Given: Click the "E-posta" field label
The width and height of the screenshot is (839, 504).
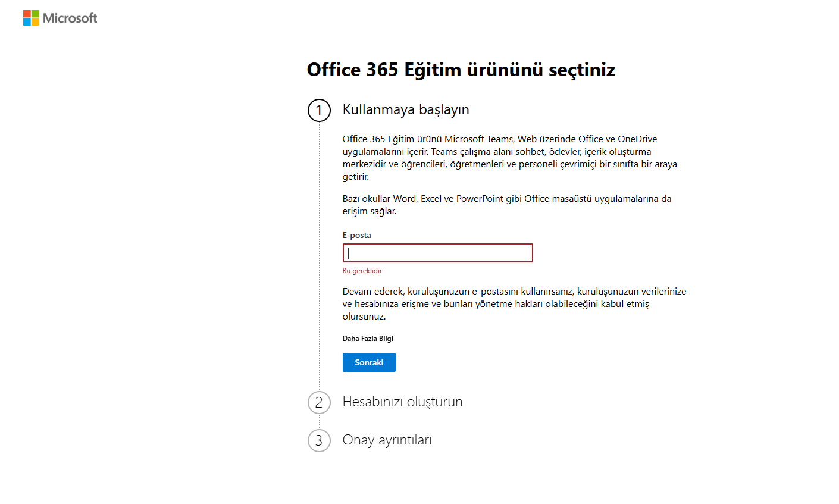Looking at the screenshot, I should tap(356, 236).
